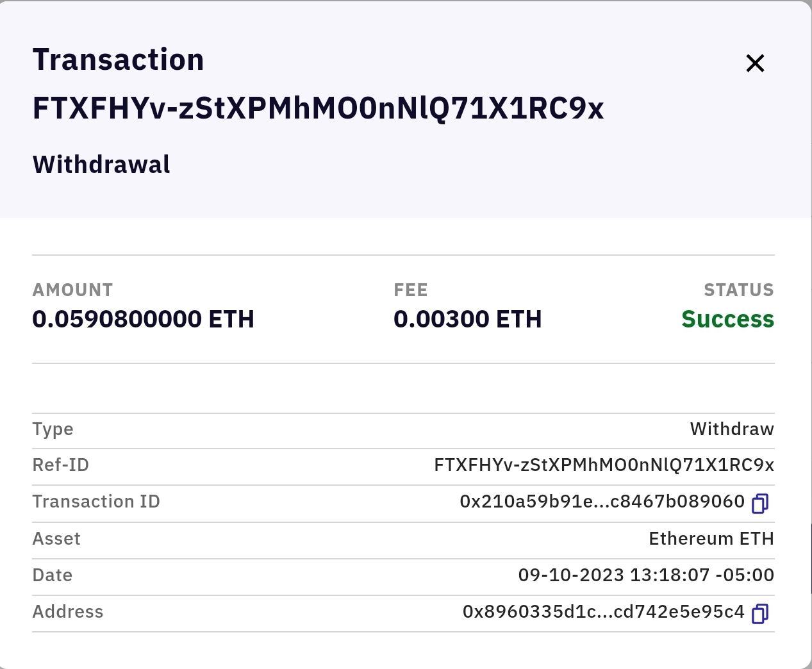
Task: Copy the withdrawal Address
Action: (x=760, y=613)
